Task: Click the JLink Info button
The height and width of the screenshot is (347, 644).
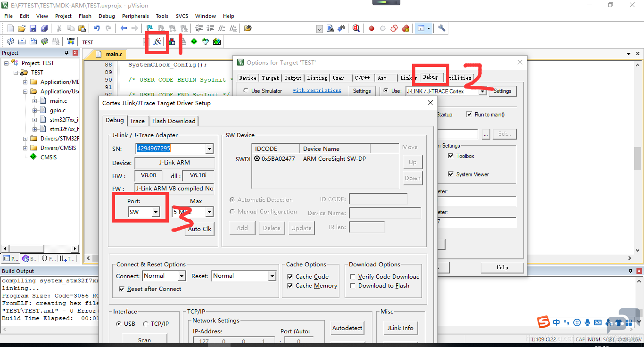Action: (401, 328)
